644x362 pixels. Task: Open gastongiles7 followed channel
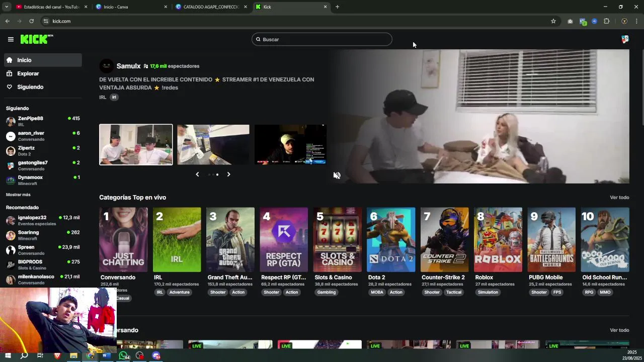pyautogui.click(x=43, y=165)
